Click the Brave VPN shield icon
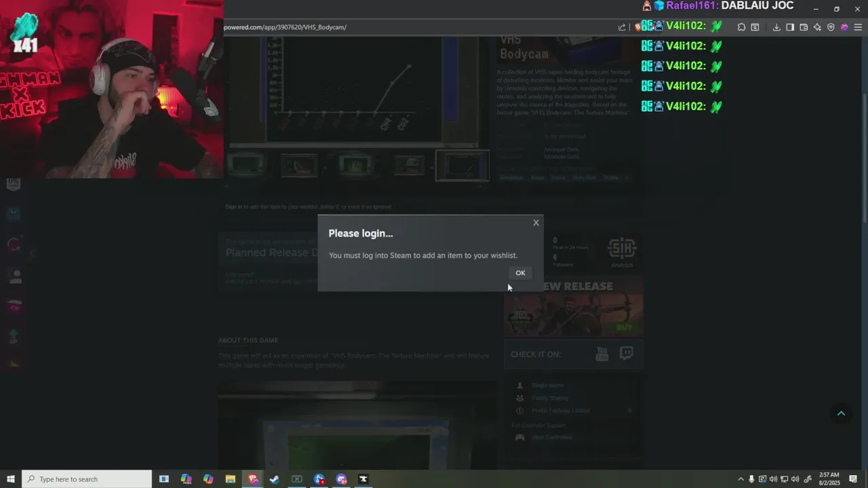Screen dimensions: 868x488 (831, 27)
